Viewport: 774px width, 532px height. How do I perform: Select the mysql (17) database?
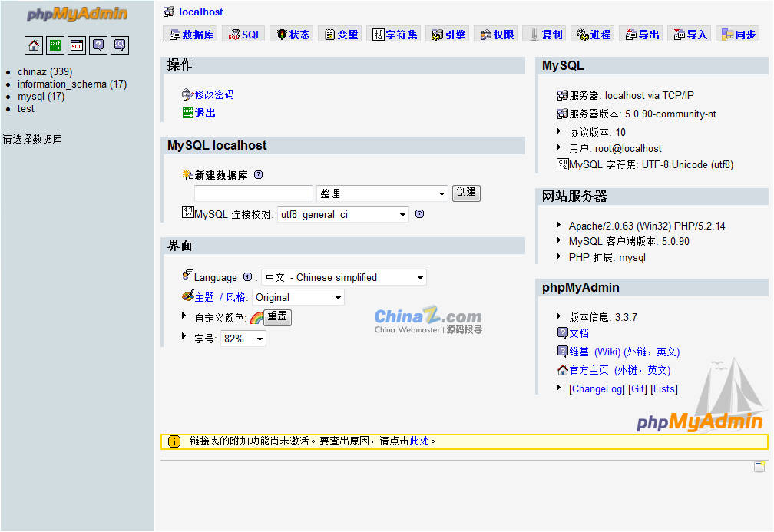41,96
